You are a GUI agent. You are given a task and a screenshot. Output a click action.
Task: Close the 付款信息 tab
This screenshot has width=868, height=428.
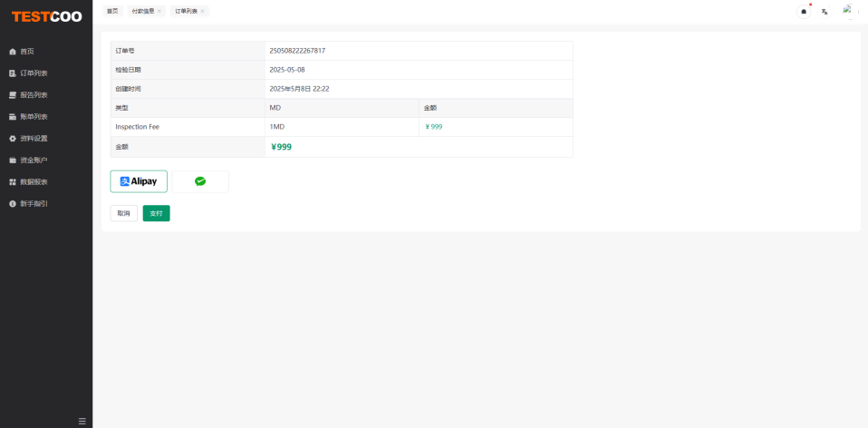tap(159, 11)
